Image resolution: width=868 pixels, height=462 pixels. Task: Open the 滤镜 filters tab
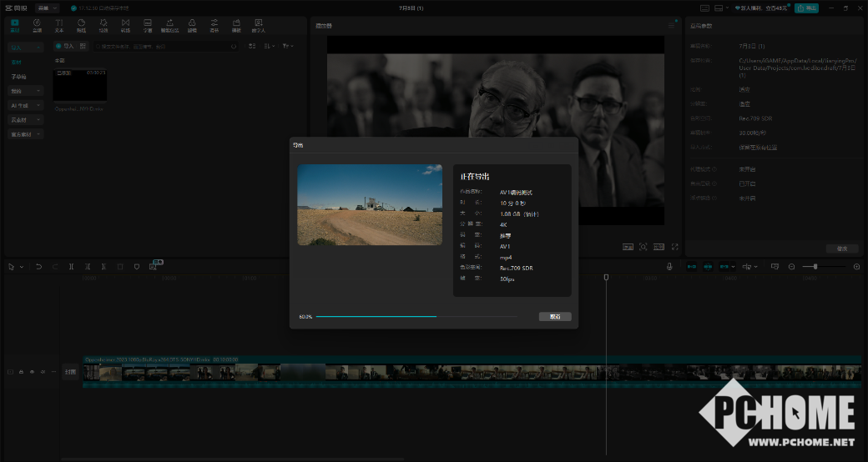click(x=192, y=26)
